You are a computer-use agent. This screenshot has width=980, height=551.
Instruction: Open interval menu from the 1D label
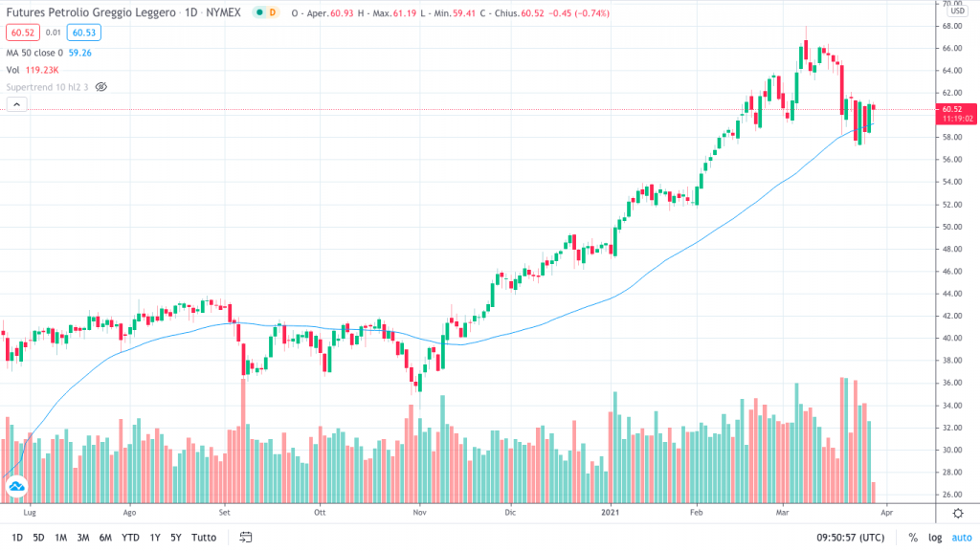click(x=191, y=12)
